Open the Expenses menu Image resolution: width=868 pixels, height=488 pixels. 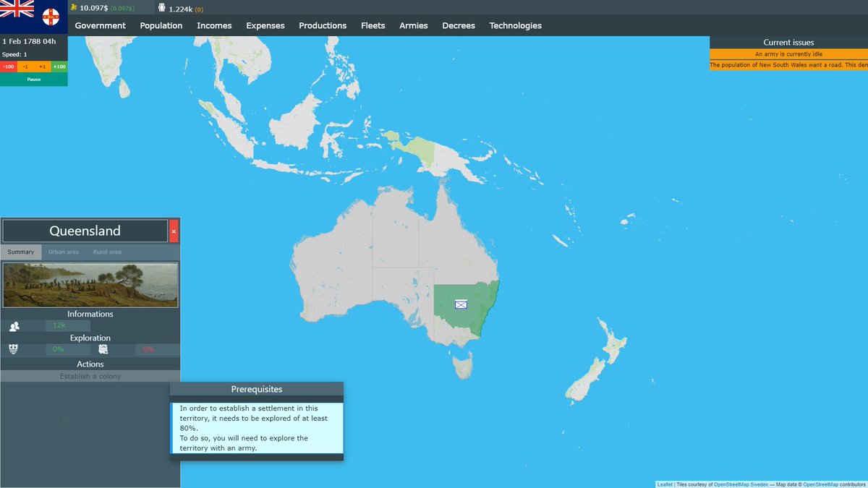[x=265, y=25]
